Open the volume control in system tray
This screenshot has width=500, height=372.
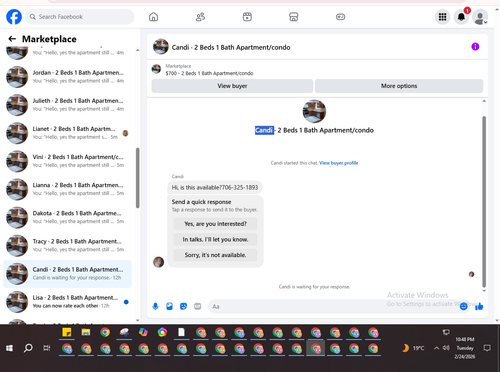coord(446,348)
